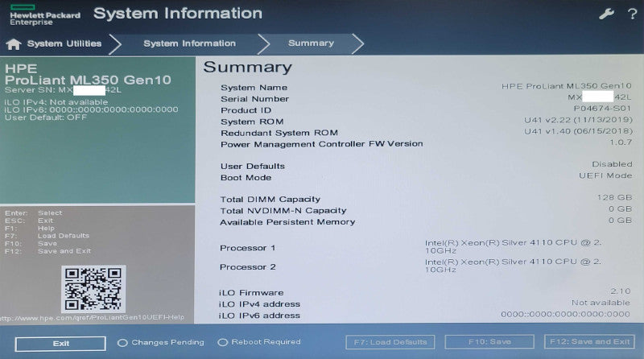Select the iLO IPv6 address label
This screenshot has height=359, width=644.
(259, 316)
